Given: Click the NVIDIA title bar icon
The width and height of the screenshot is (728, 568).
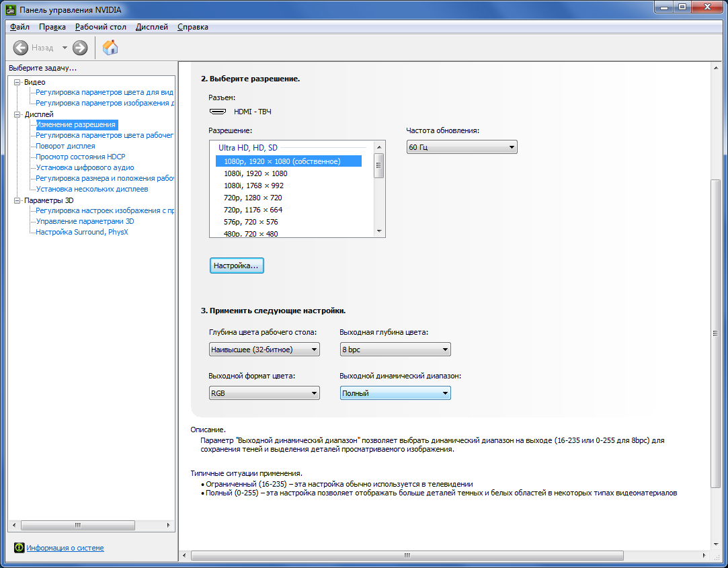Looking at the screenshot, I should tap(10, 10).
